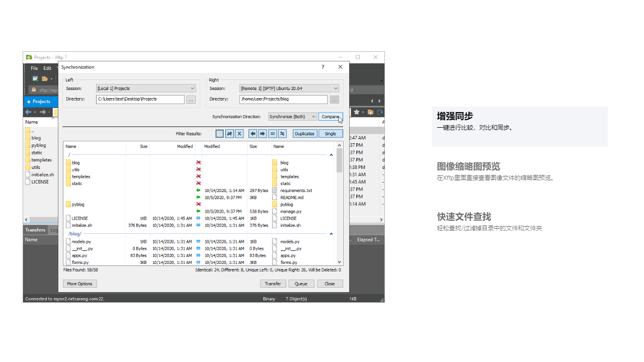Change the Synchronization Direction combo box

coord(292,116)
